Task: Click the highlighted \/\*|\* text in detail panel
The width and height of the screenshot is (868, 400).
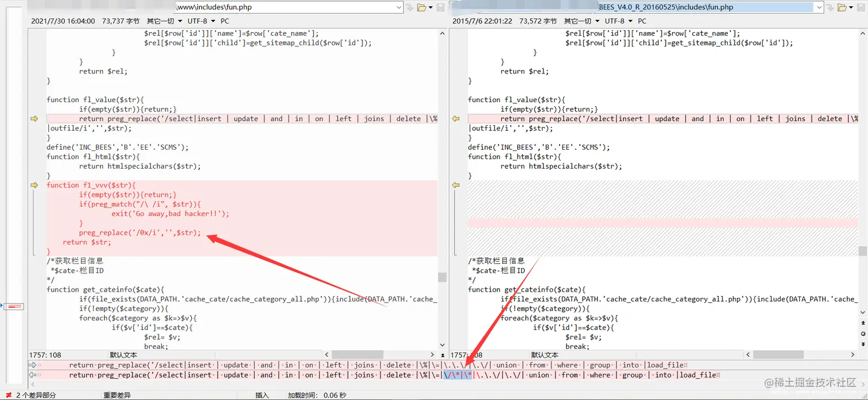Action: click(x=458, y=375)
